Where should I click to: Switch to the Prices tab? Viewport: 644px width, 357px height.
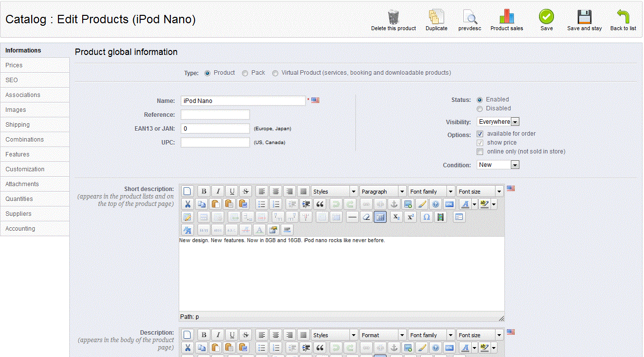click(35, 65)
